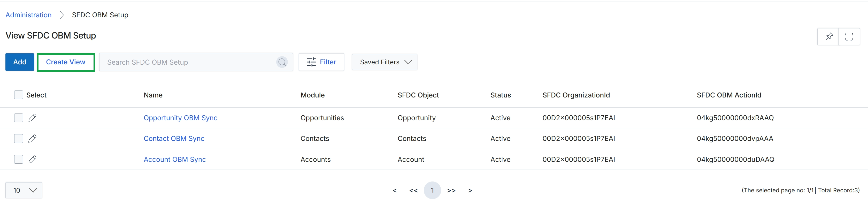Go to the Administration breadcrumb link
The height and width of the screenshot is (220, 868).
click(28, 15)
